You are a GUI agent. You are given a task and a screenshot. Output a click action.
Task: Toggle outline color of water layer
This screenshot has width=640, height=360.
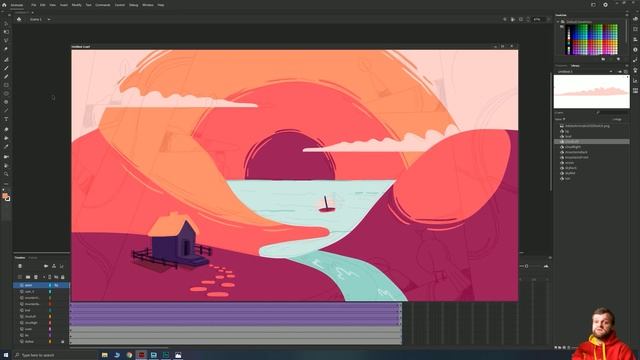pos(50,329)
